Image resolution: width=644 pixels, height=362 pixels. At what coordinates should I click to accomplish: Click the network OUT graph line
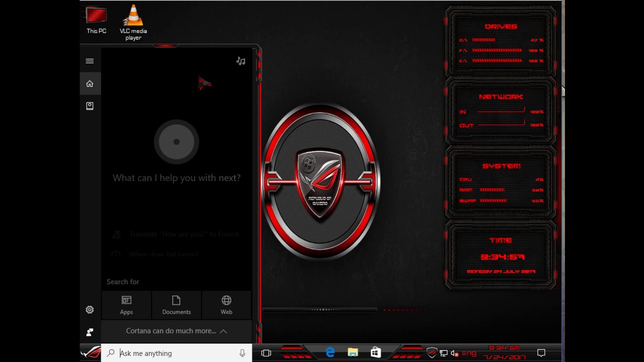501,124
